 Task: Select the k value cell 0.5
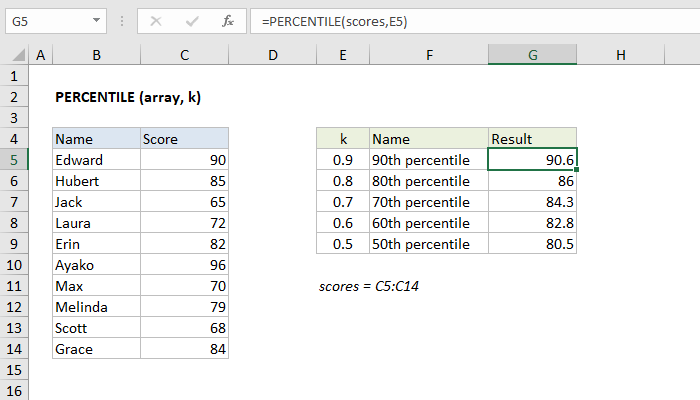click(x=343, y=244)
